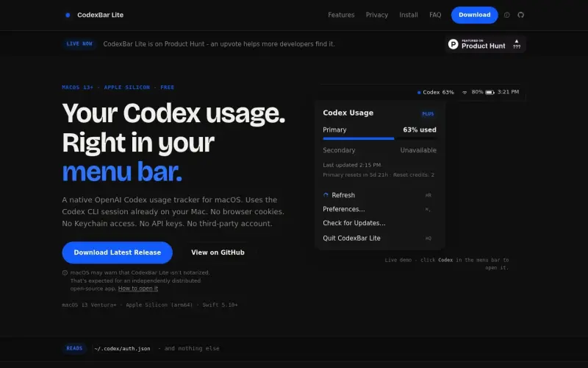The height and width of the screenshot is (368, 588).
Task: Click the 'and nothing else' text
Action: (192, 348)
